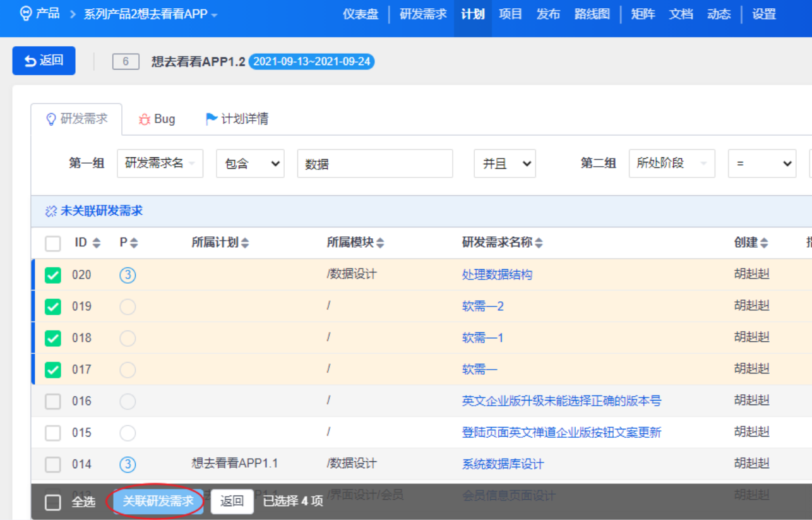Click the search field containing 数据
Image resolution: width=812 pixels, height=520 pixels.
click(375, 164)
